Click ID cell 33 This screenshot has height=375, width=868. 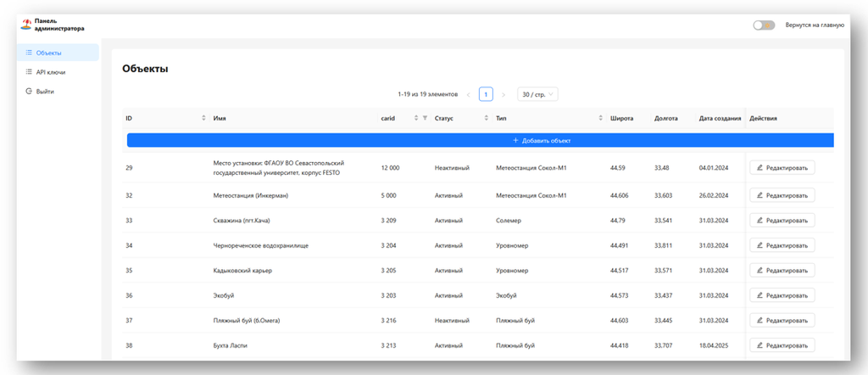click(x=129, y=221)
